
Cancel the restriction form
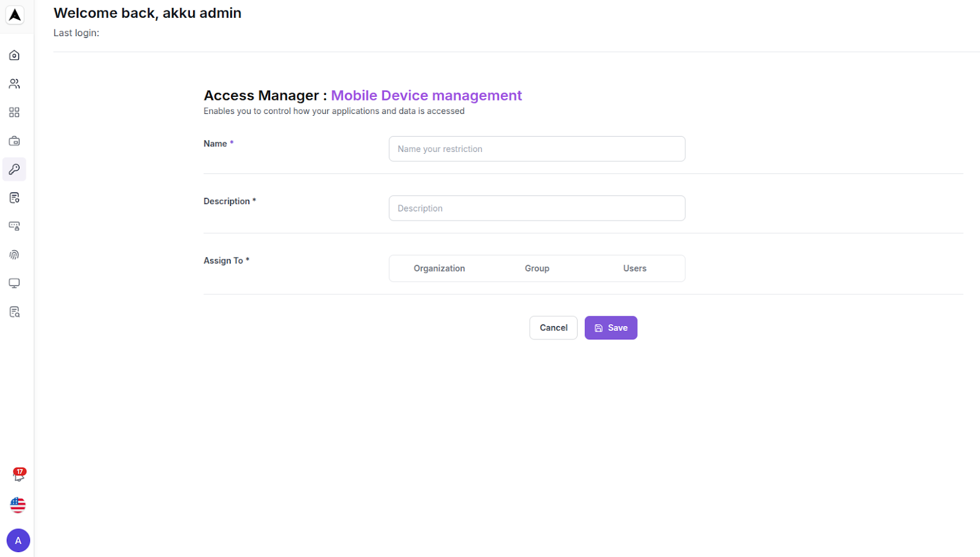pyautogui.click(x=552, y=327)
